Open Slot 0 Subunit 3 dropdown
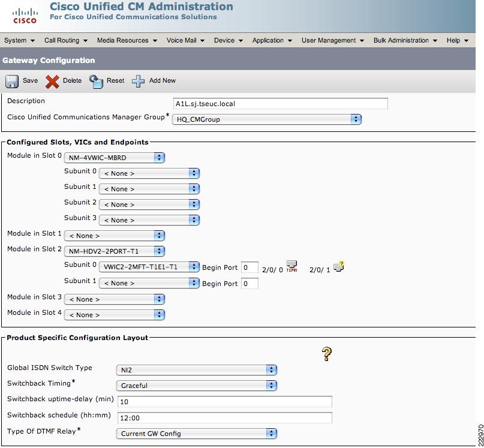 [x=149, y=220]
